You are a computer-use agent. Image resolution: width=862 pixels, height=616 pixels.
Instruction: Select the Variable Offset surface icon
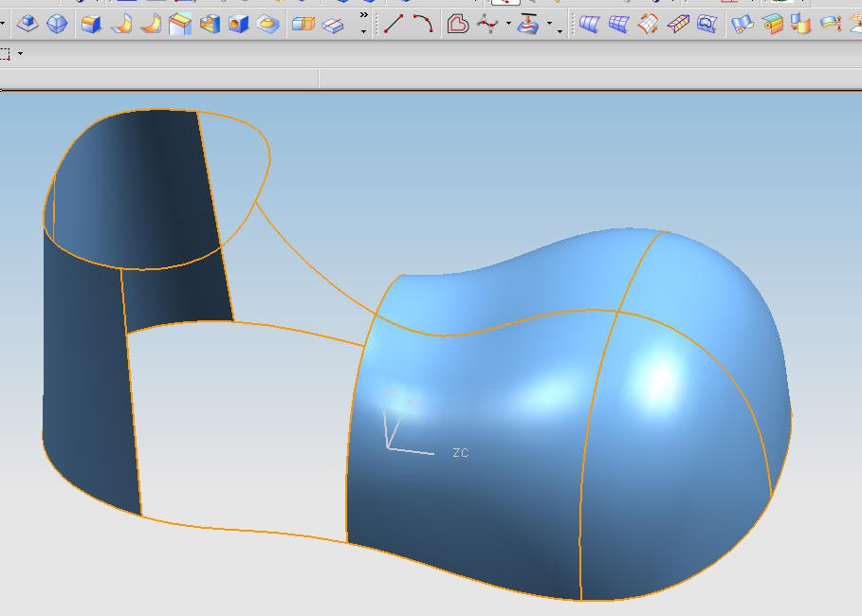(x=831, y=24)
